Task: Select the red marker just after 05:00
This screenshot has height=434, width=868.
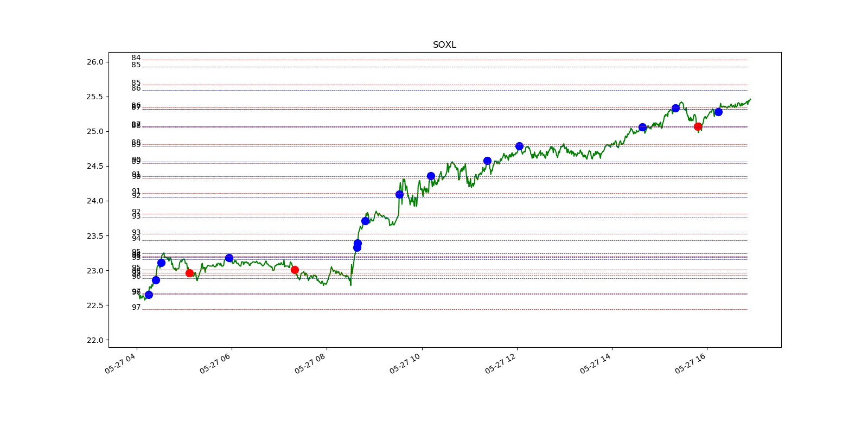Action: click(x=189, y=273)
